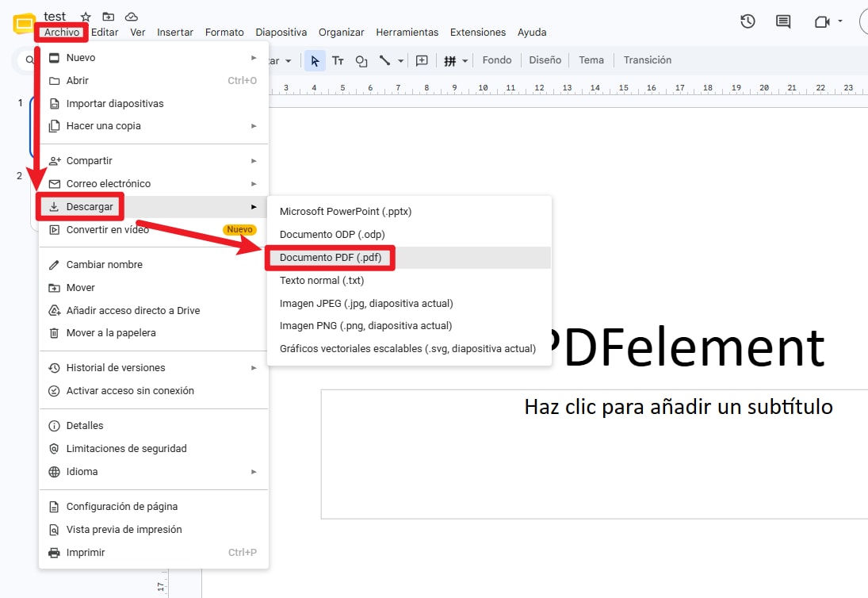Open the Organizar menu
868x598 pixels.
pyautogui.click(x=341, y=32)
